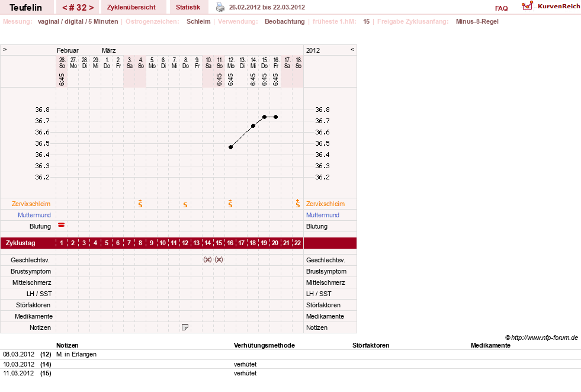
Task: Click the Verhütungsmethode column header
Action: click(264, 345)
